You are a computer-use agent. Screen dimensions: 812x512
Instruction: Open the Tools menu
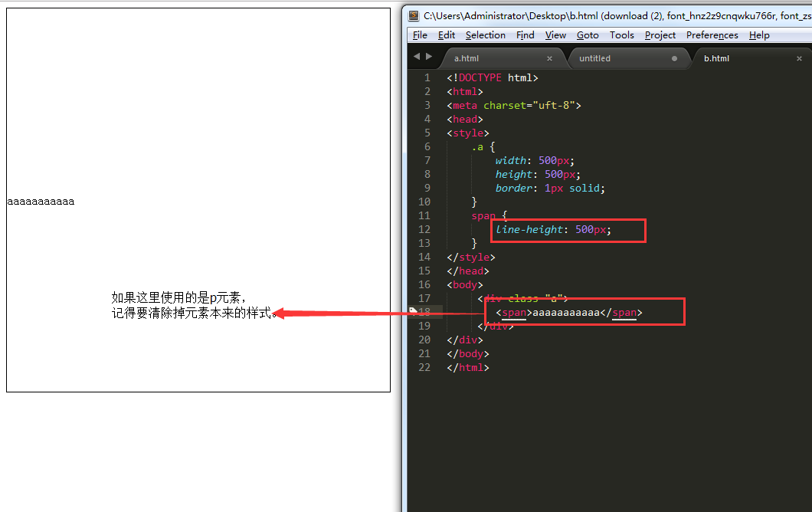pos(621,35)
